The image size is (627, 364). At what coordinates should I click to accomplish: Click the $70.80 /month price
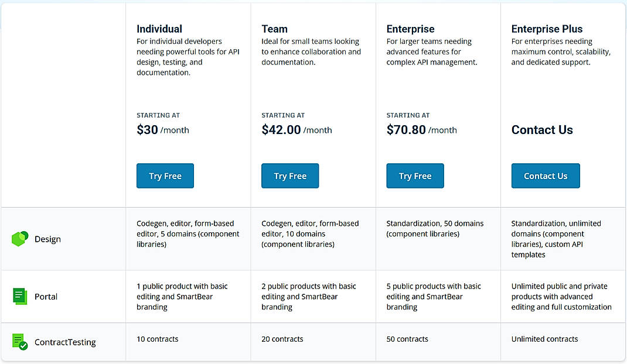tap(421, 130)
